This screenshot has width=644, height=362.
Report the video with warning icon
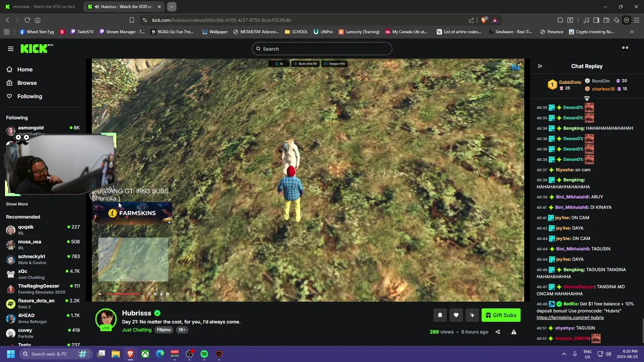point(514,332)
